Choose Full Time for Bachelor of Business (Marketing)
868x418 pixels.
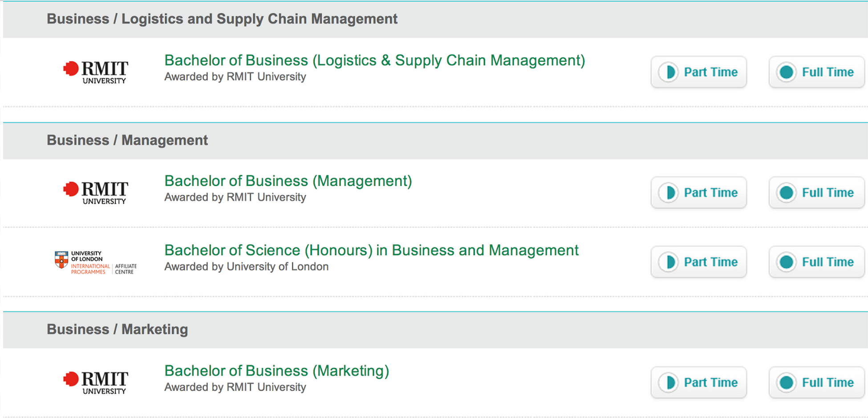(816, 382)
